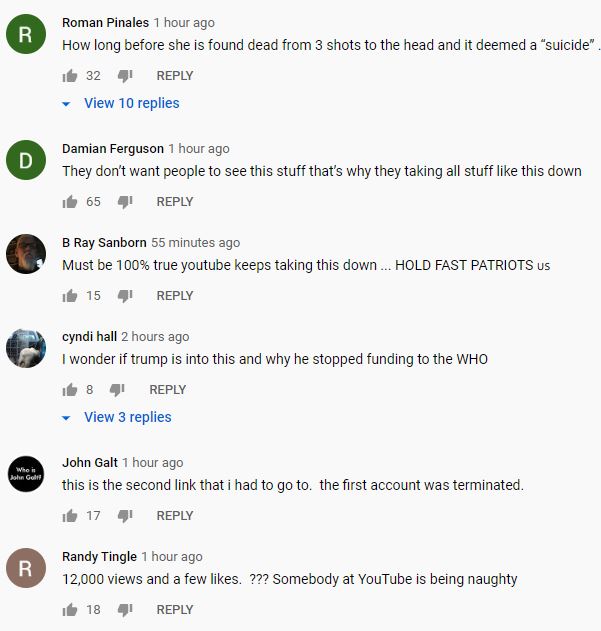Like Roman Pinales' comment with thumbs up

click(70, 76)
